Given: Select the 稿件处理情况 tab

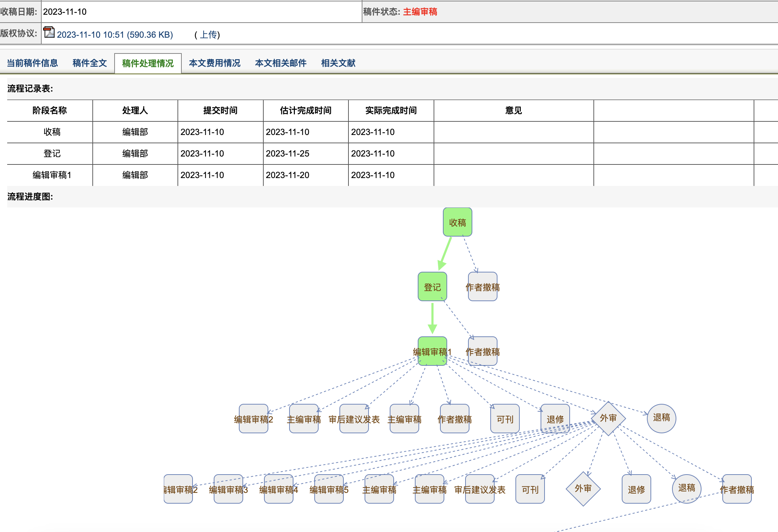Looking at the screenshot, I should 148,63.
